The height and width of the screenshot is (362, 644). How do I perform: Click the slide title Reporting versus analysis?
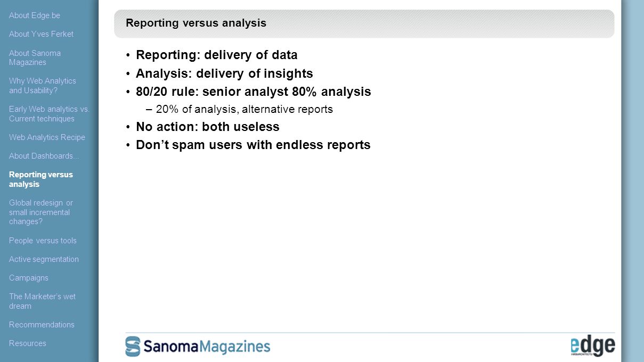pyautogui.click(x=196, y=23)
